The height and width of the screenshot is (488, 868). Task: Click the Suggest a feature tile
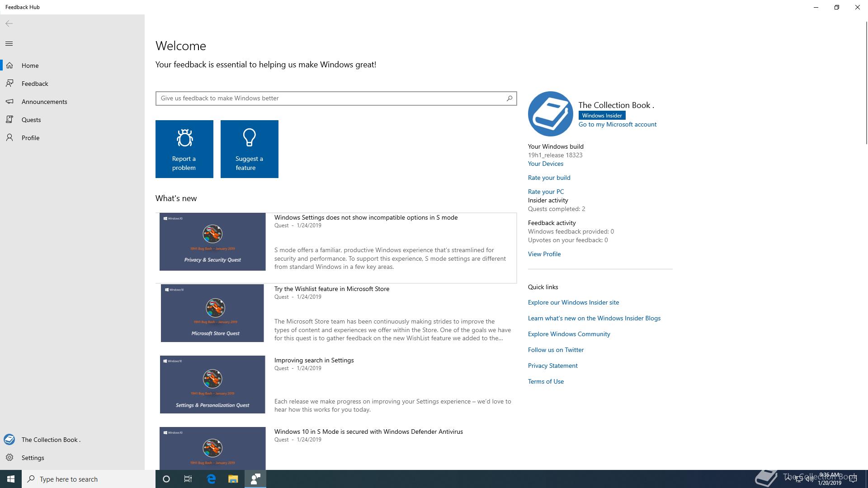250,149
